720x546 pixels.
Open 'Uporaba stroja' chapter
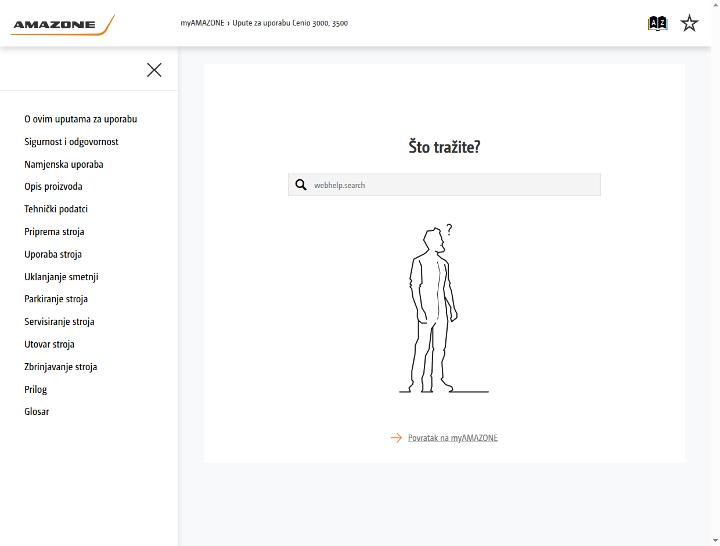point(53,254)
